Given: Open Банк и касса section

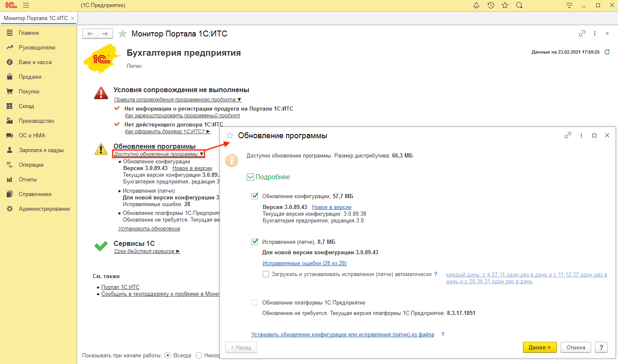Looking at the screenshot, I should coord(35,62).
